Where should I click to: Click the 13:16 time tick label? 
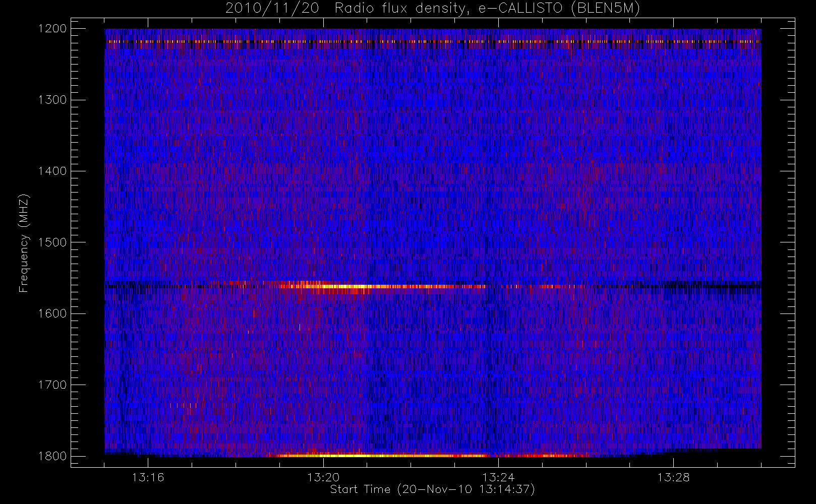point(148,477)
